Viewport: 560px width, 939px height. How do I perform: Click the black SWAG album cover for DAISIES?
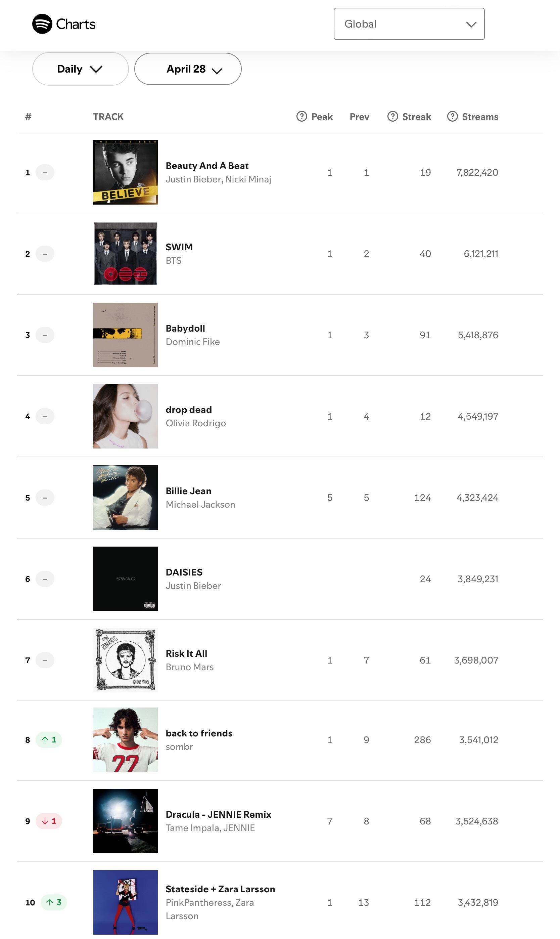point(125,579)
